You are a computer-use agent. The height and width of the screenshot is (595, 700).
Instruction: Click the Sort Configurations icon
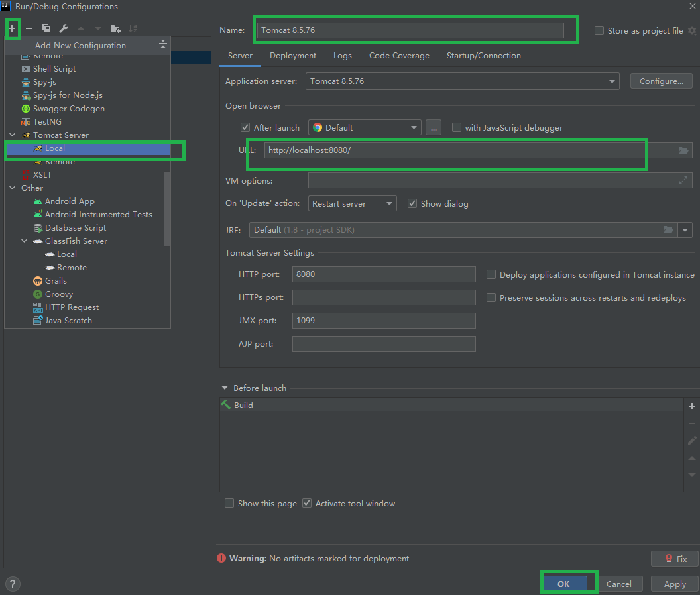point(133,28)
